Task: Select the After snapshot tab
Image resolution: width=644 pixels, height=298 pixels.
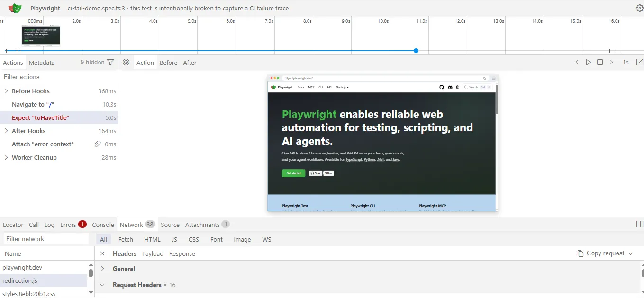Action: point(190,63)
